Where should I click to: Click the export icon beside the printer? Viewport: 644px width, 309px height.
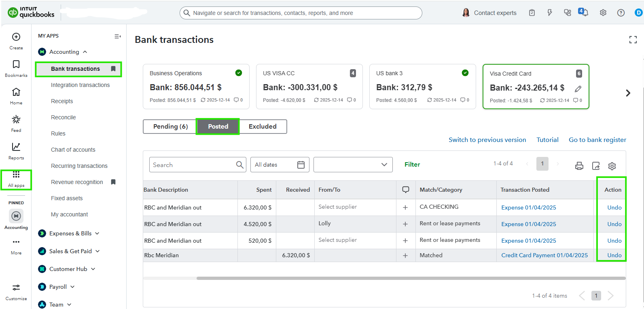click(596, 166)
